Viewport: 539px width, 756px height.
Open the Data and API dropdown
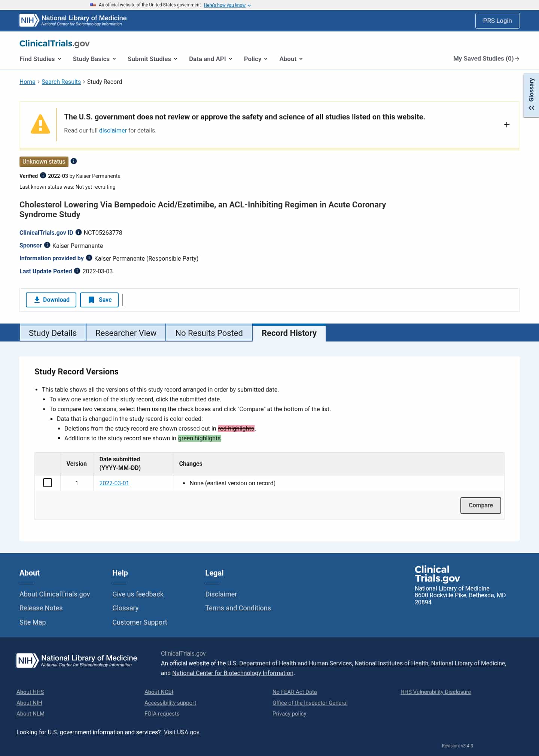point(211,59)
